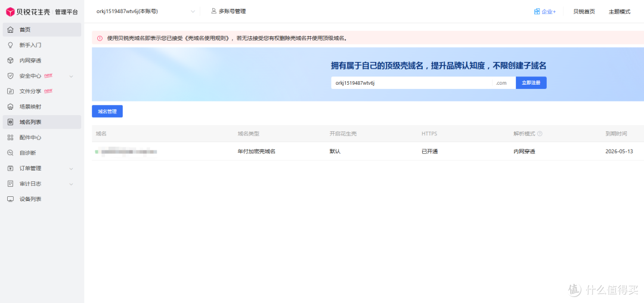Open the 设备列表 menu item
The height and width of the screenshot is (303, 644).
42,199
